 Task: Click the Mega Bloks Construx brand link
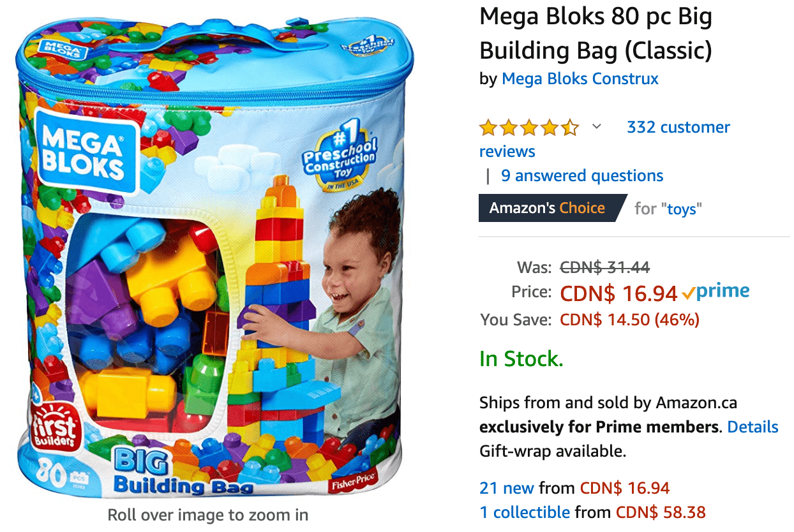[580, 78]
